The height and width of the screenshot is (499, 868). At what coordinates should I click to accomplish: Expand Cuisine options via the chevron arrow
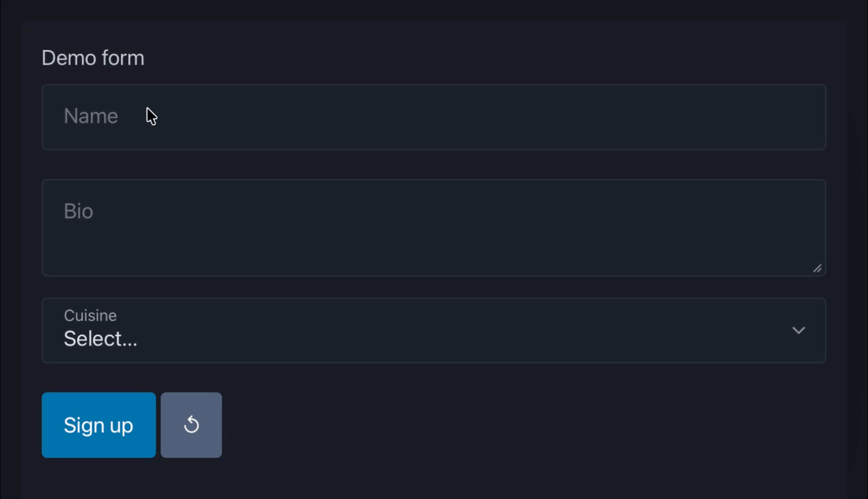(798, 331)
